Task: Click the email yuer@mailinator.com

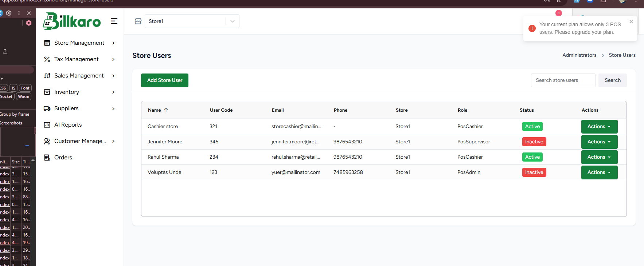Action: point(296,172)
